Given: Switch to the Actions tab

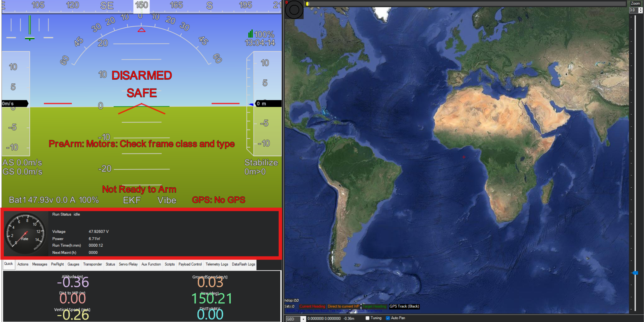Looking at the screenshot, I should point(23,264).
